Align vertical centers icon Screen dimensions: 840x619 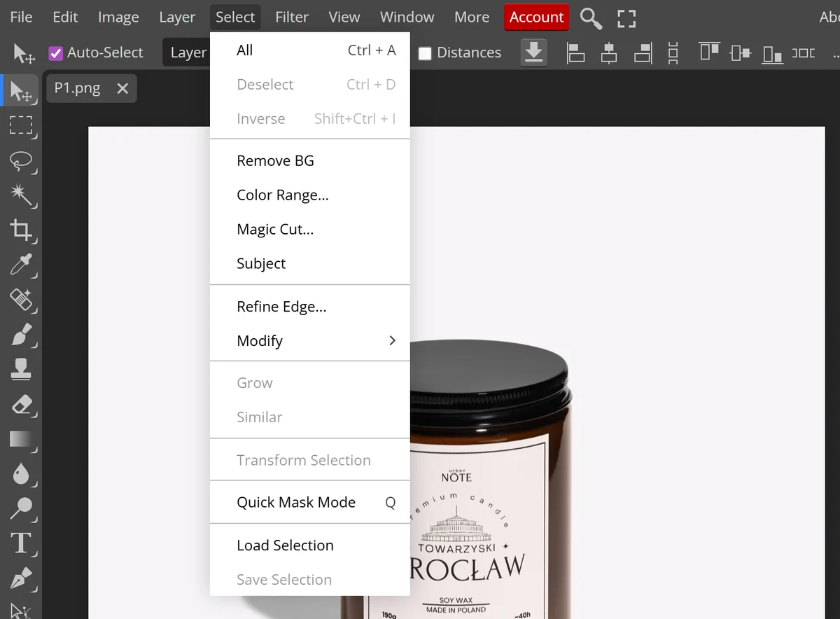(x=740, y=53)
